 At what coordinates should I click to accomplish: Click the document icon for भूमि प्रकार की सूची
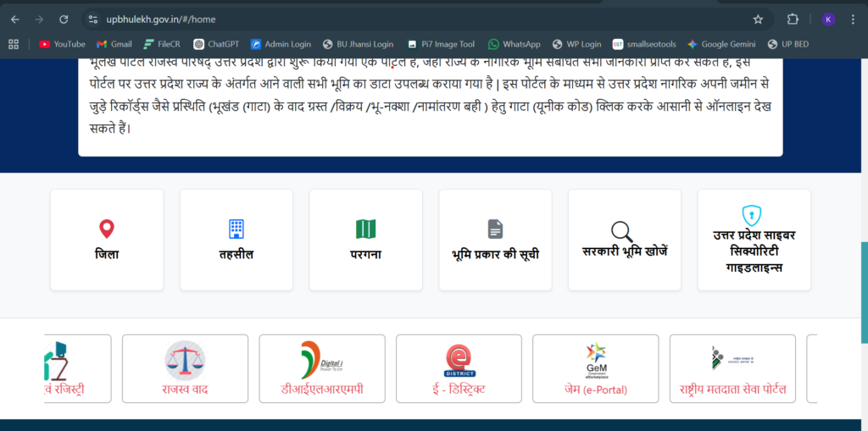coord(495,229)
